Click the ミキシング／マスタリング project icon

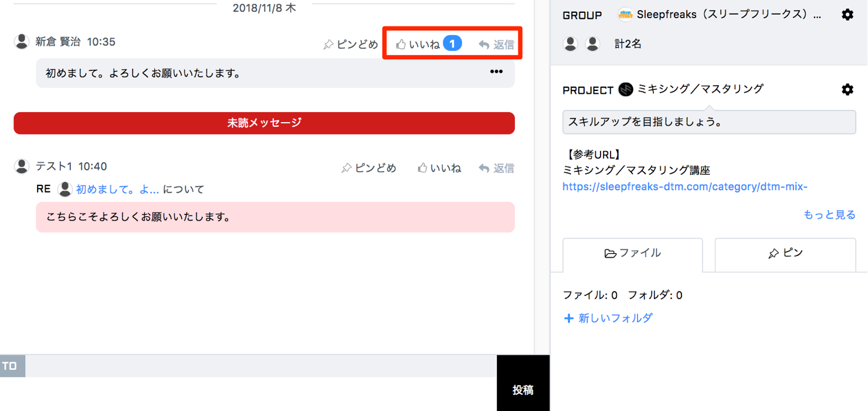click(626, 89)
